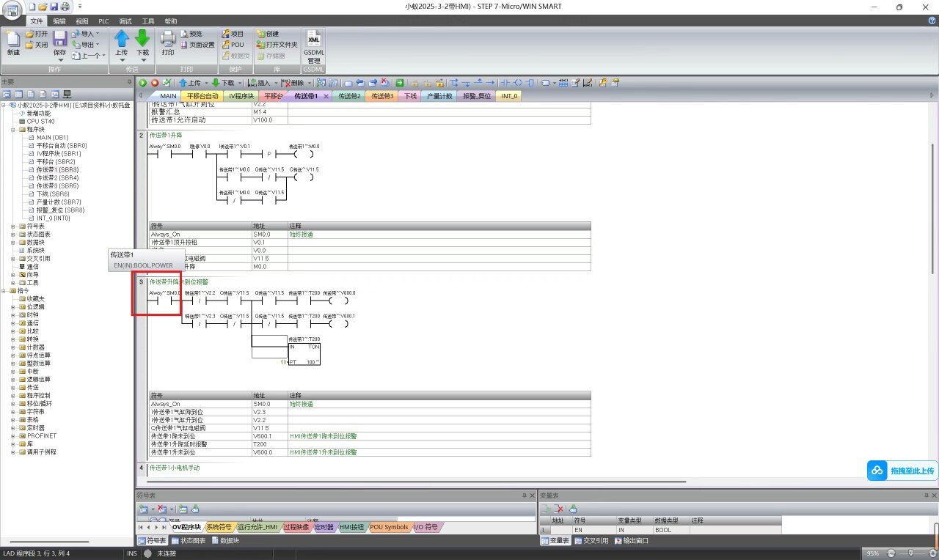
Task: Click the 创建 library create item
Action: point(268,34)
